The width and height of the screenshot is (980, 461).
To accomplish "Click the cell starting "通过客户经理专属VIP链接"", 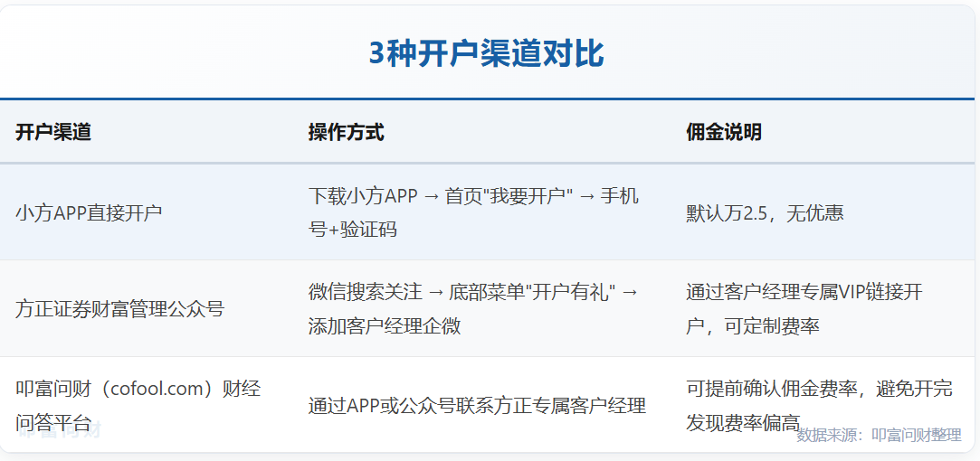I will 804,308.
